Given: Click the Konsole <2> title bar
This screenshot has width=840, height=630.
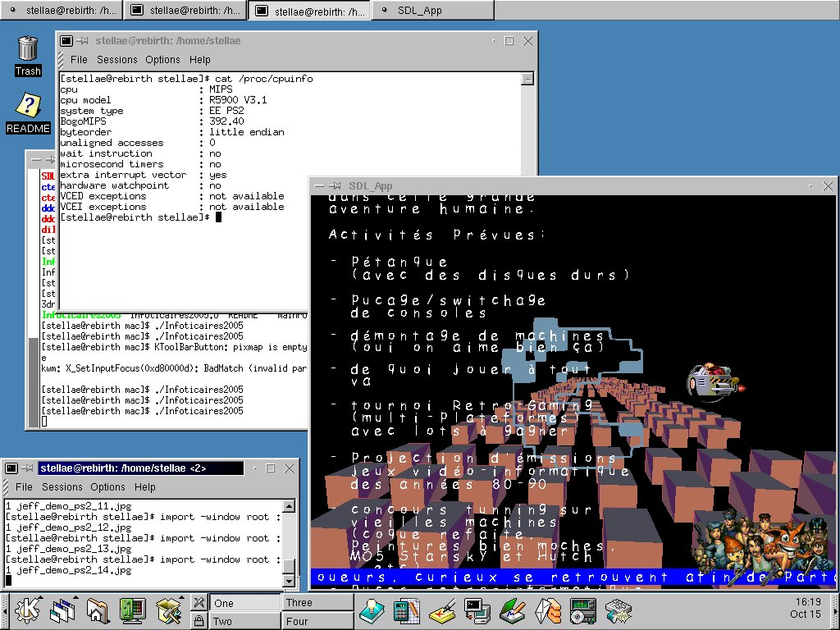Looking at the screenshot, I should click(x=141, y=468).
